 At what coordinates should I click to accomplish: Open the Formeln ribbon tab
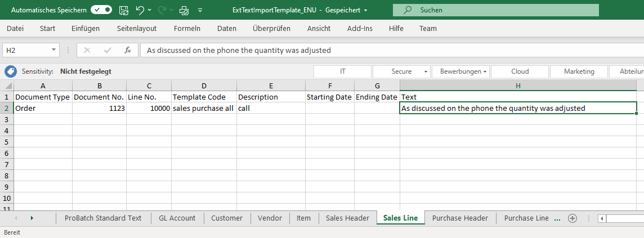(x=187, y=28)
